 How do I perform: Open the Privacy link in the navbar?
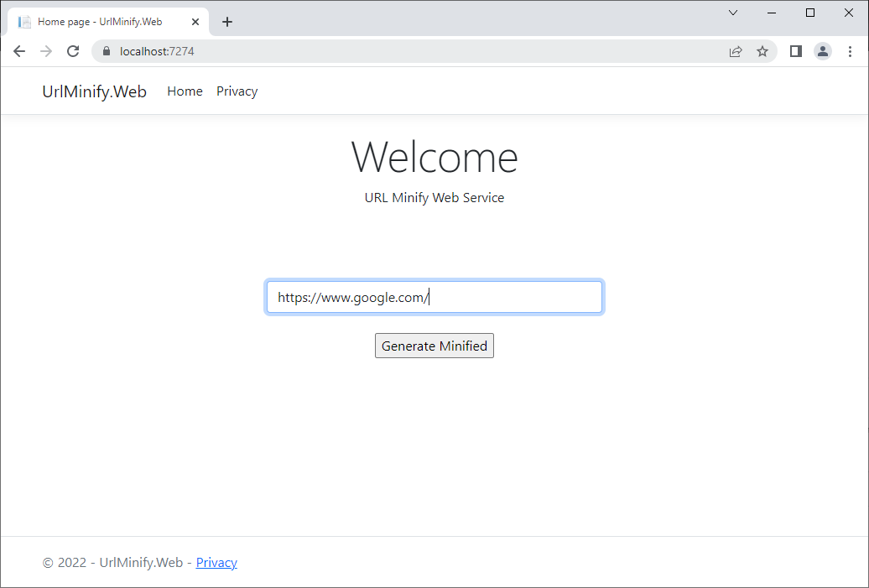pos(237,91)
